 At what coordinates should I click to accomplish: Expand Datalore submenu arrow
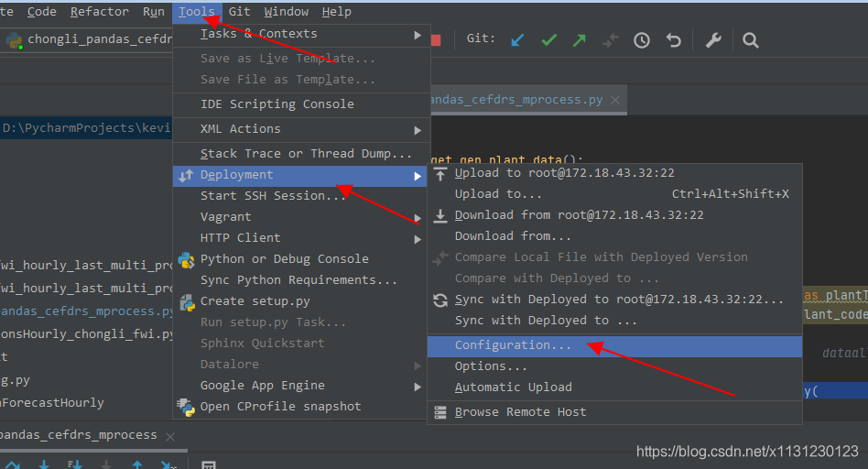tap(418, 365)
